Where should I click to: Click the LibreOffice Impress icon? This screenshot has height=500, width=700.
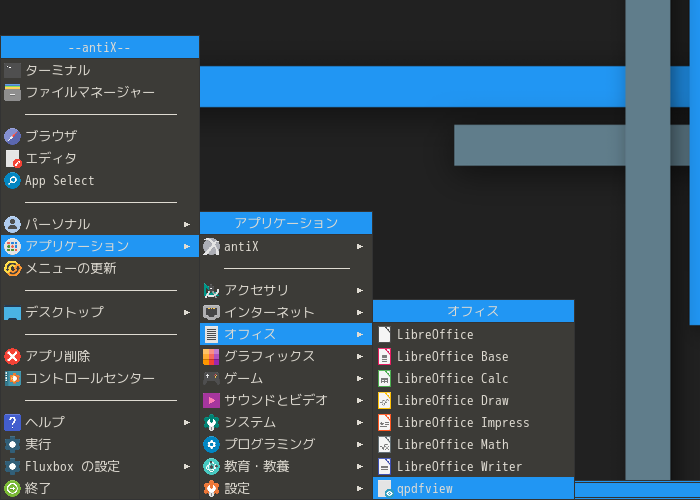[x=384, y=422]
